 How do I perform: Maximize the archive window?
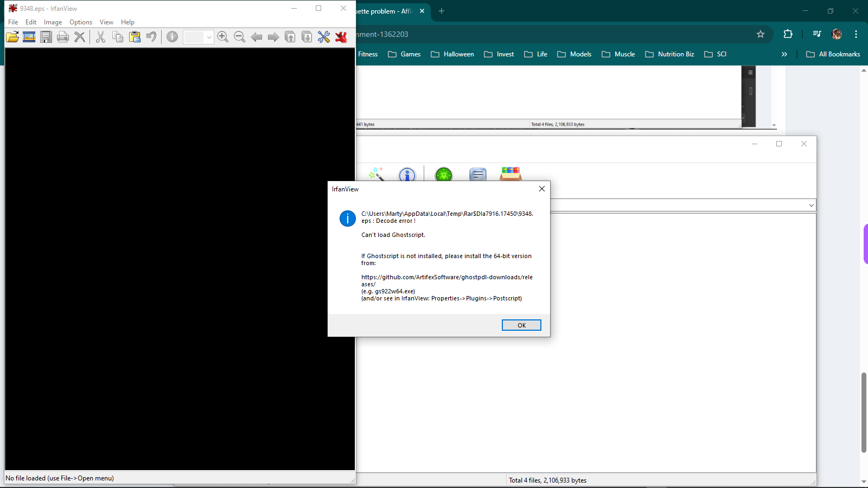(x=779, y=144)
